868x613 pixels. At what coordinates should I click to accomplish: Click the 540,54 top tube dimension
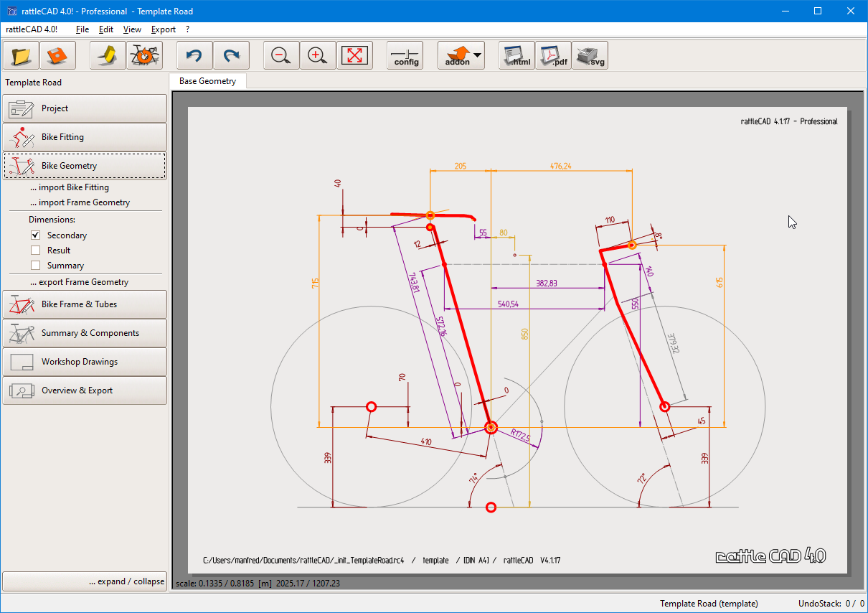click(x=508, y=304)
